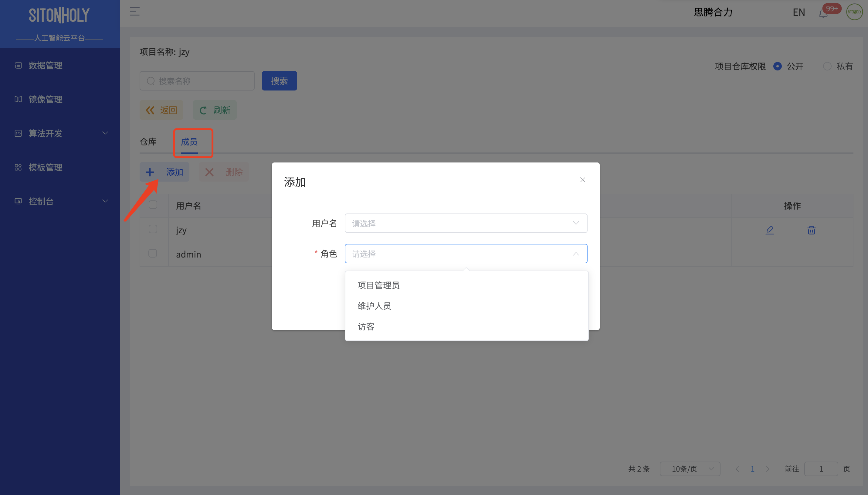Click the 返回 button
868x495 pixels.
[161, 110]
